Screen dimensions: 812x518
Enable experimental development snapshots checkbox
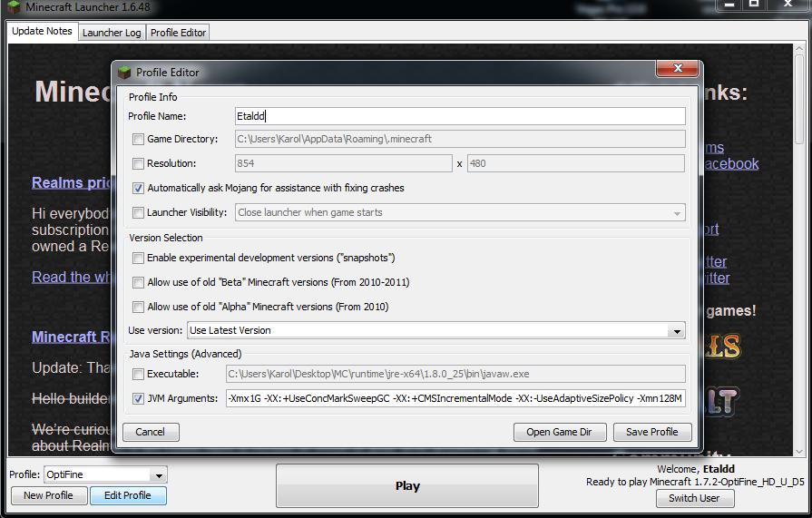coord(138,258)
